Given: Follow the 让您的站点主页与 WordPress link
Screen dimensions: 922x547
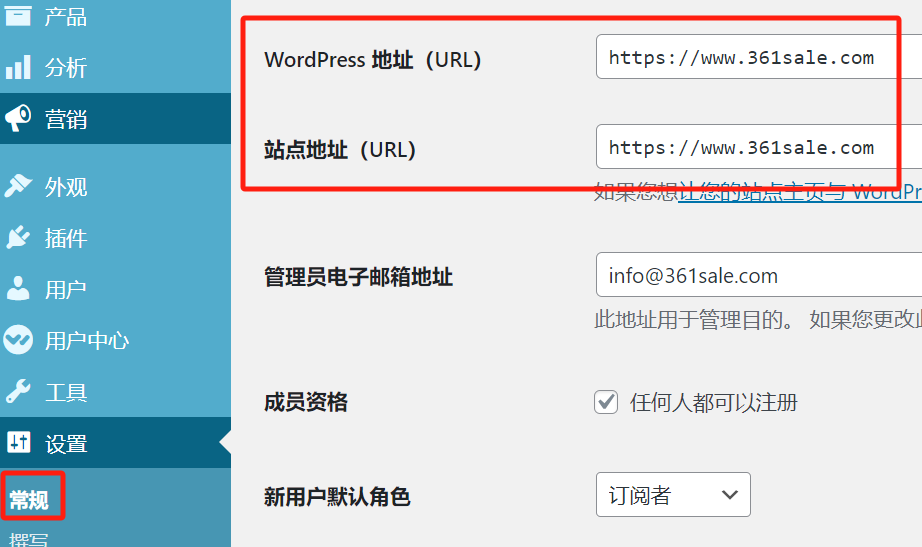Looking at the screenshot, I should pos(800,192).
